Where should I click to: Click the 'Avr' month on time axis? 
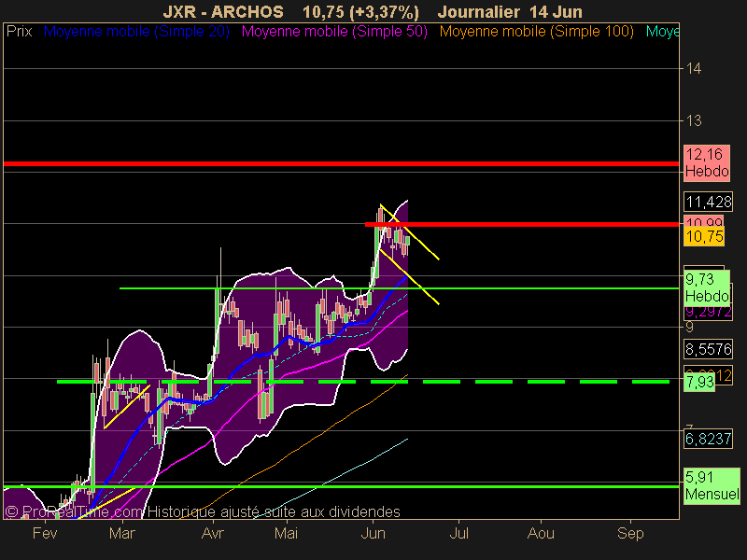coord(213,533)
